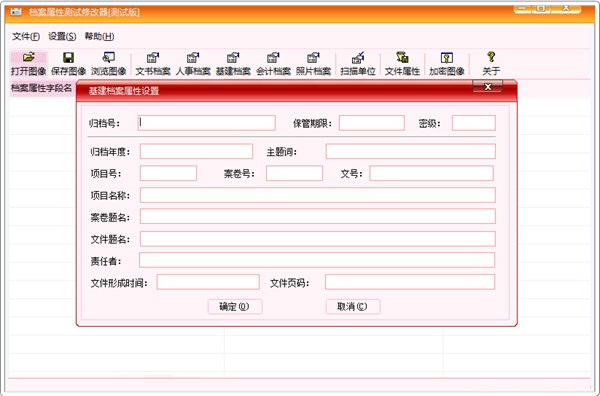Save image using 保存图像 icon
Viewport: 600px width, 396px height.
pos(68,64)
